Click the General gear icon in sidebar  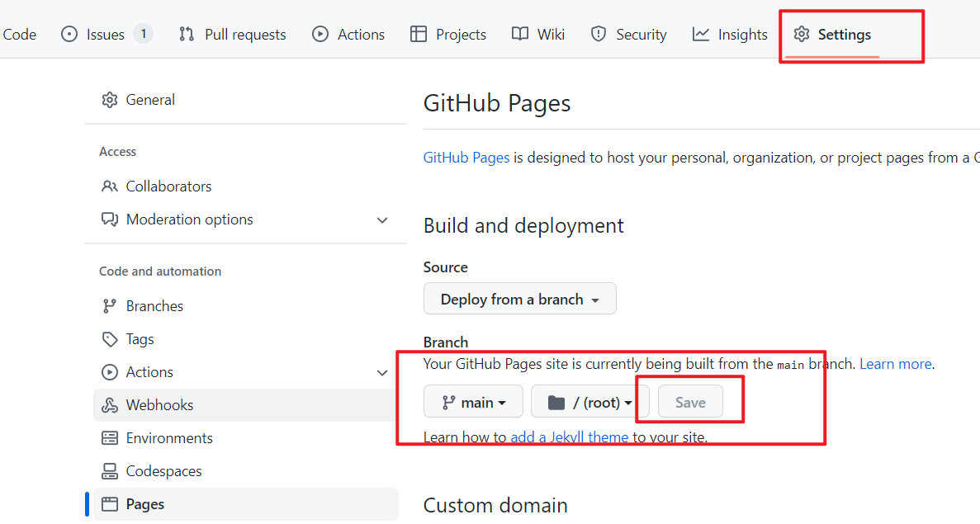coord(109,100)
